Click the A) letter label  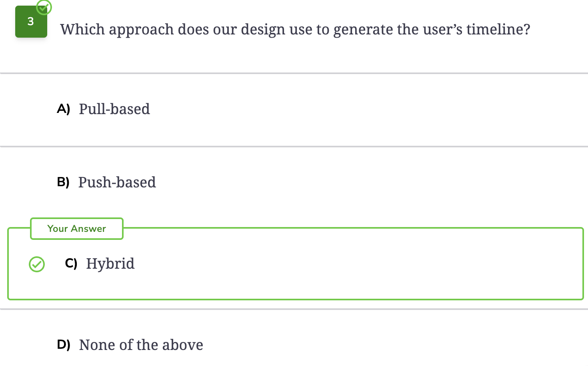click(64, 109)
